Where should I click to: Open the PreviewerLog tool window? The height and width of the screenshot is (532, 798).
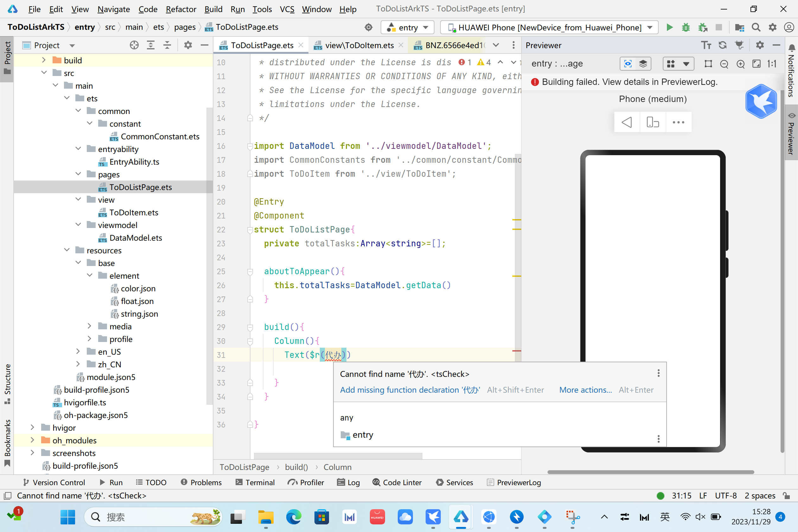click(514, 482)
